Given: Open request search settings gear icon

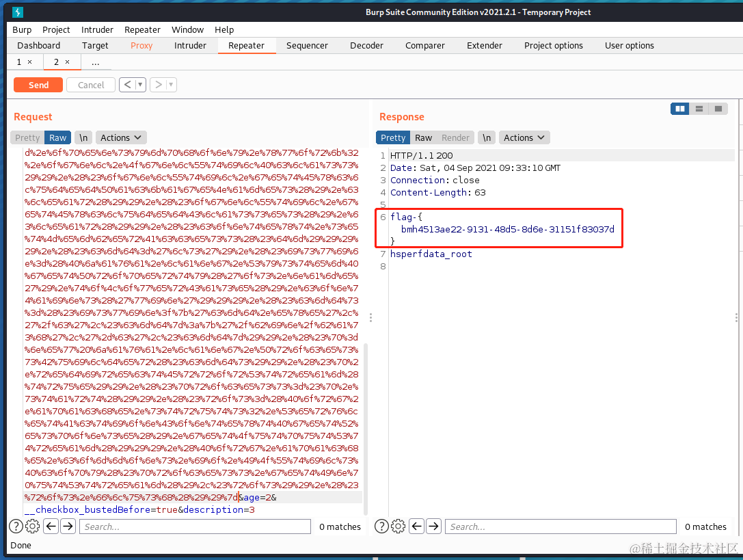Looking at the screenshot, I should pyautogui.click(x=32, y=526).
